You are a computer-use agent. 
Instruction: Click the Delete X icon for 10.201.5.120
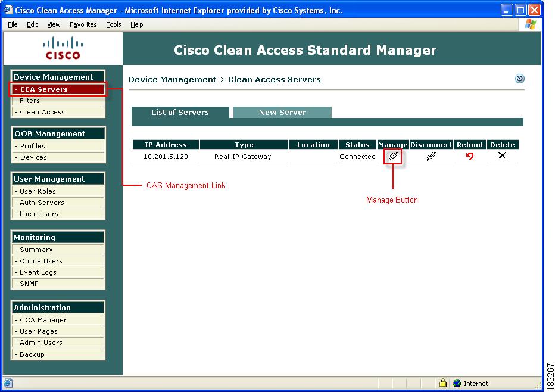(x=502, y=155)
